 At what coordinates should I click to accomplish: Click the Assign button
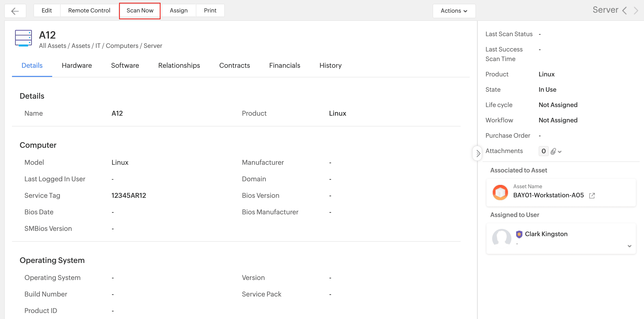179,11
